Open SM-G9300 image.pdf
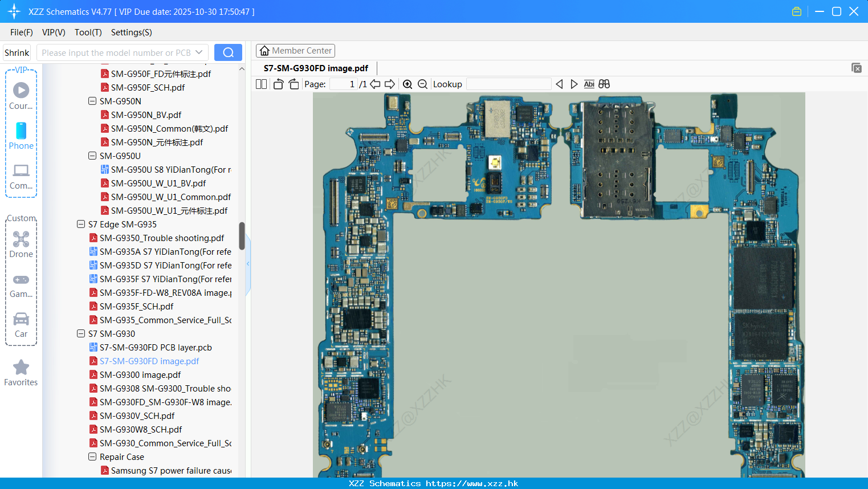868x489 pixels. coord(140,374)
